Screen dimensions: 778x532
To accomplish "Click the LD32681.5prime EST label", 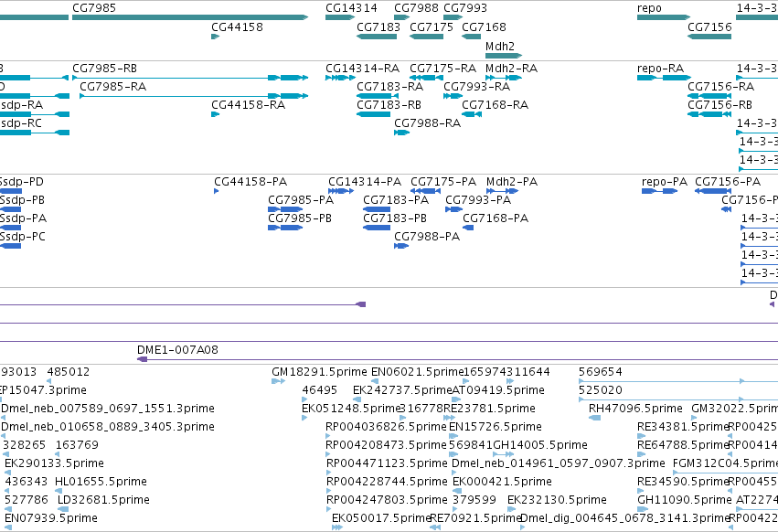I will pyautogui.click(x=103, y=500).
